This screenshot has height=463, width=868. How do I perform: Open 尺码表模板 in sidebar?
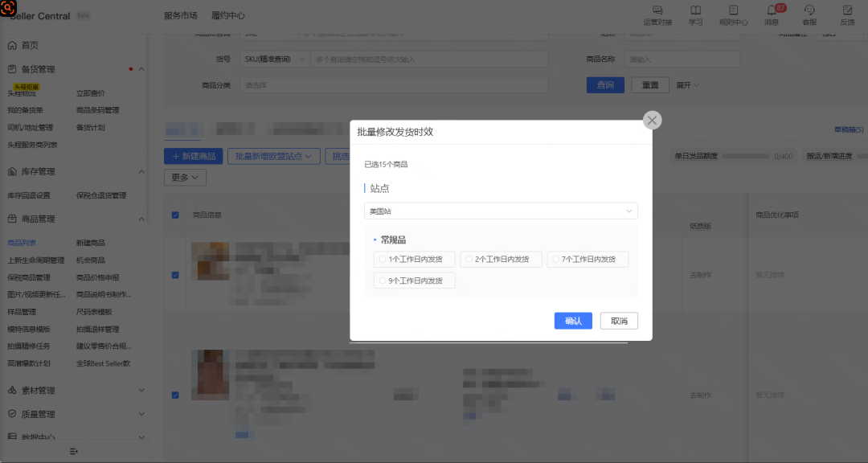click(94, 312)
